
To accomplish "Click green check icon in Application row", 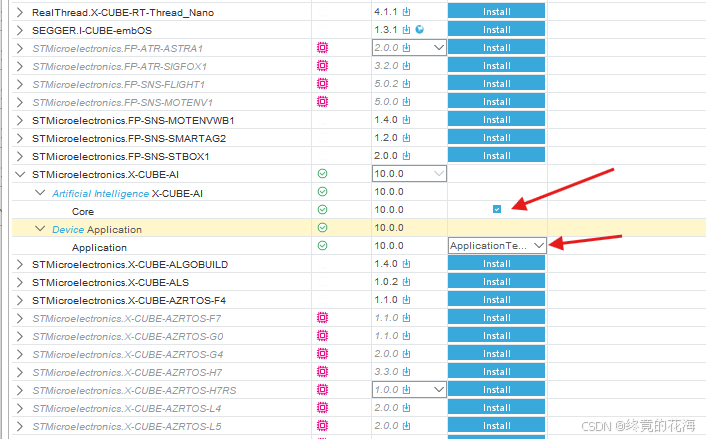I will pyautogui.click(x=322, y=245).
